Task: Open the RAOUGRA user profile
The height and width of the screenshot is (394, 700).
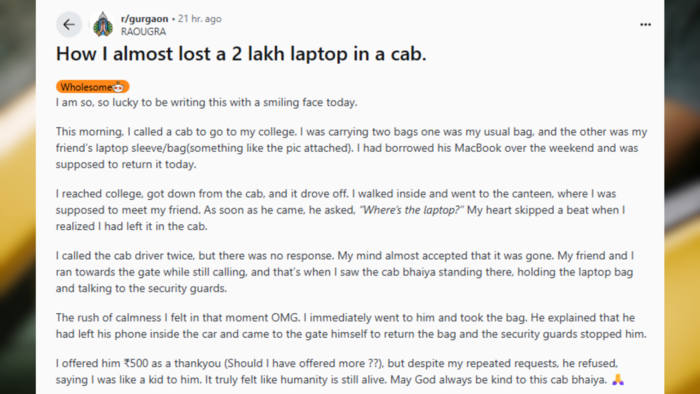Action: [143, 32]
